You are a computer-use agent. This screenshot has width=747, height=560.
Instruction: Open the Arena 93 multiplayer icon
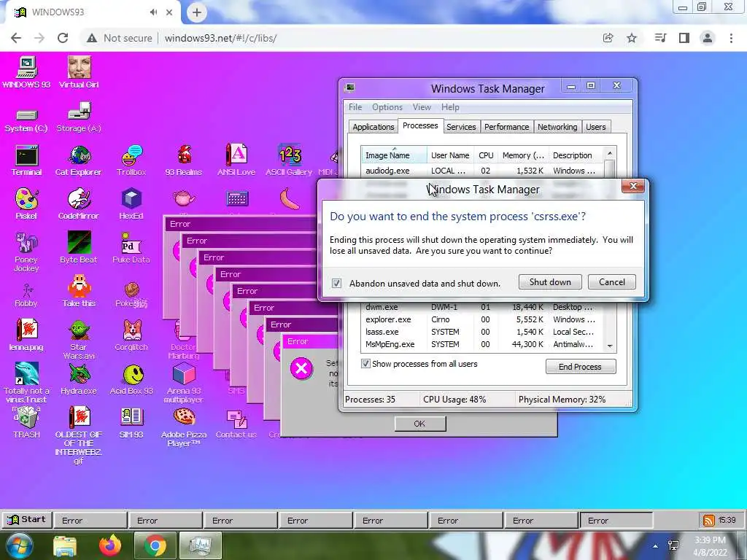click(x=184, y=383)
